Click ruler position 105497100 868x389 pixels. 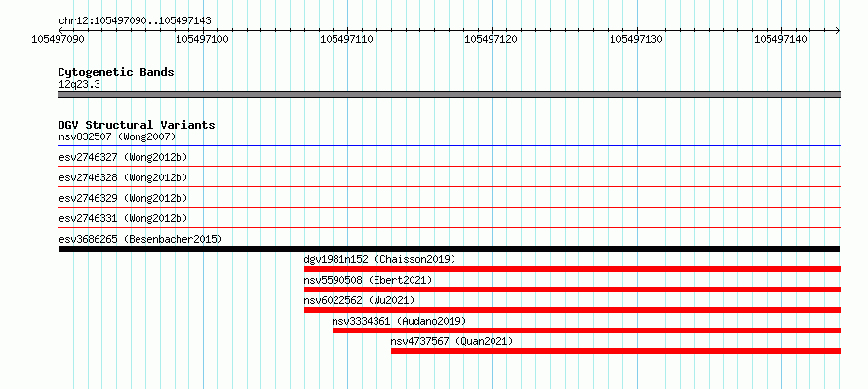coord(203,39)
